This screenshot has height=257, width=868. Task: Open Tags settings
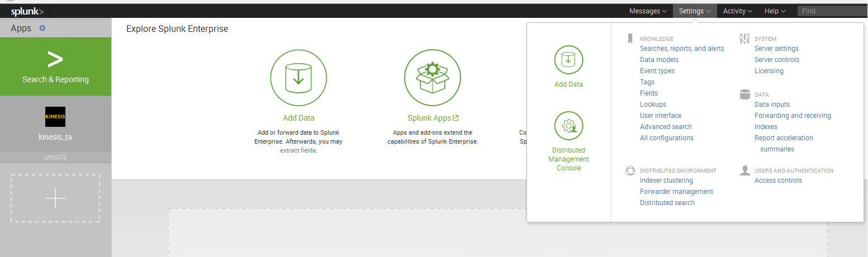pos(647,82)
